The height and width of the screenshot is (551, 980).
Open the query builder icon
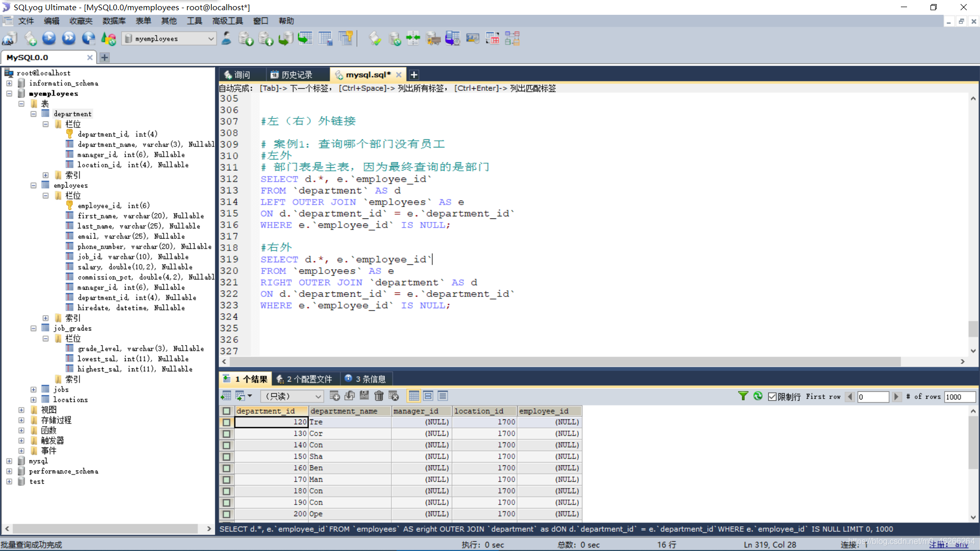(493, 38)
